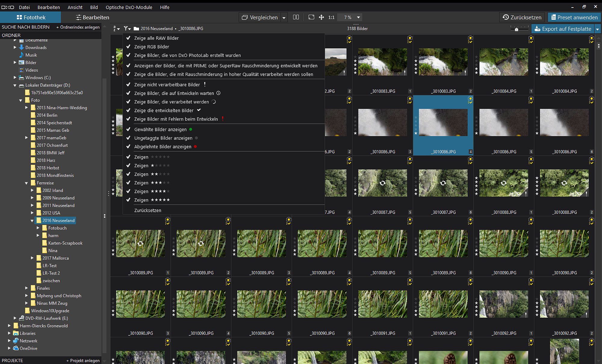602x364 pixels.
Task: Click the Bilder library icon
Action: click(x=21, y=63)
